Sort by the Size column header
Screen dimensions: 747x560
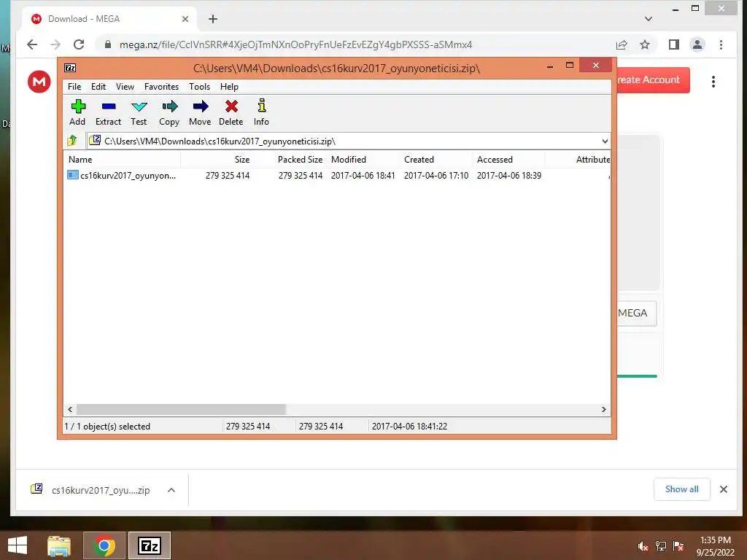tap(217, 160)
